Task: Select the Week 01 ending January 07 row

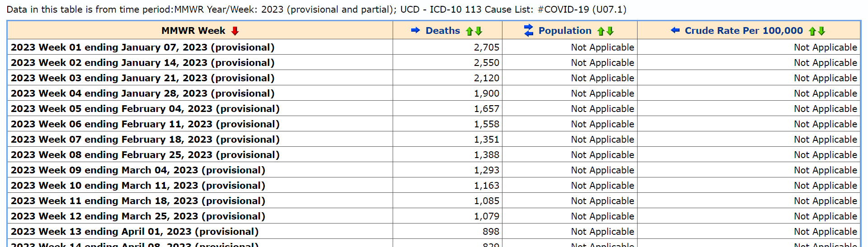Action: coord(142,47)
